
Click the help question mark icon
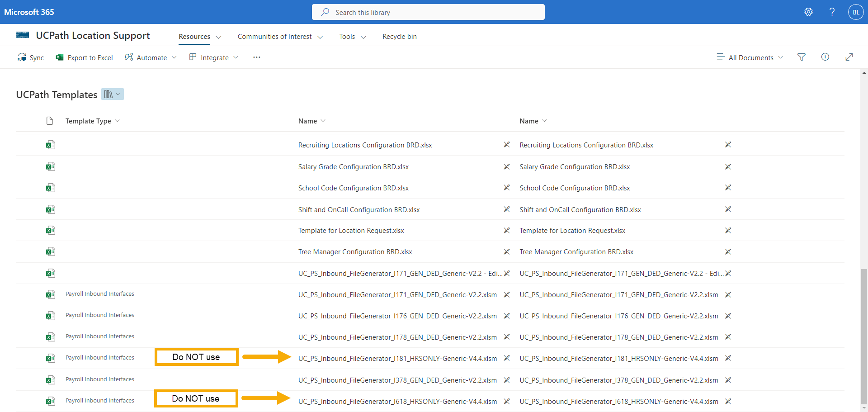point(832,12)
